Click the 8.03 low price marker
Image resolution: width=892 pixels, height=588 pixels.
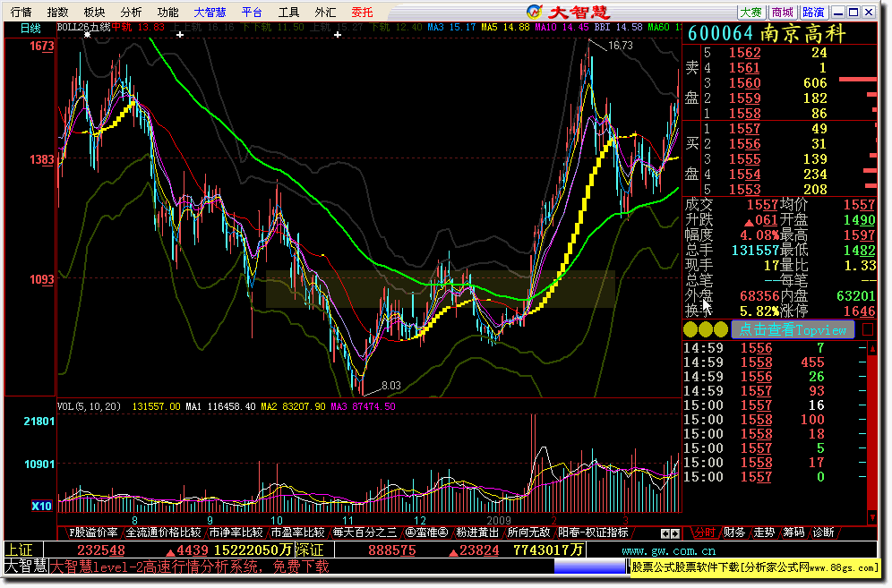tap(391, 386)
